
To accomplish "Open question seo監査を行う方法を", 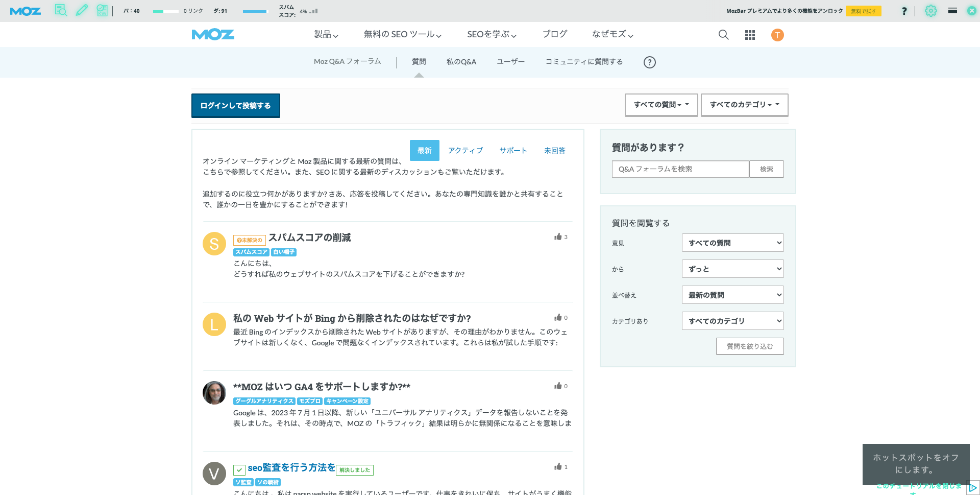I will (291, 467).
